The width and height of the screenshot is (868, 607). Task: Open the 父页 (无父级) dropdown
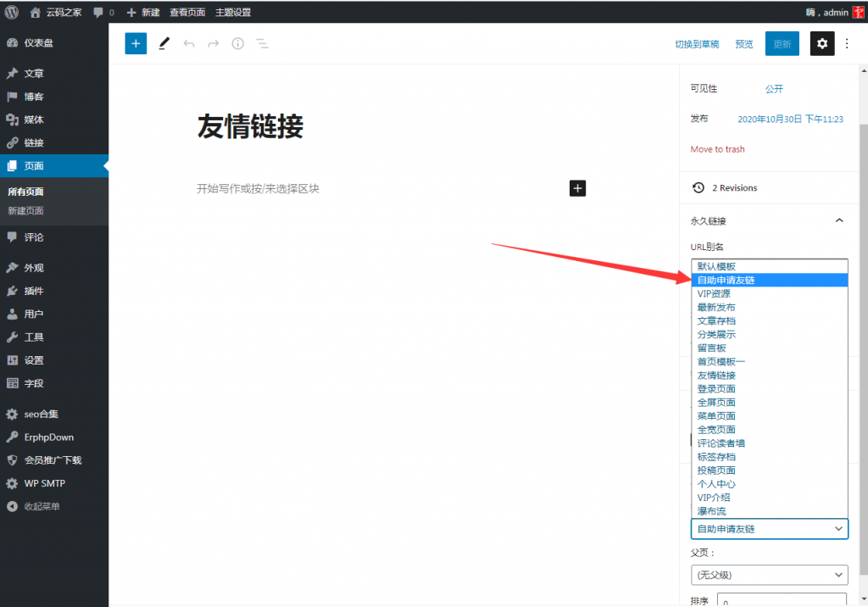coord(769,575)
